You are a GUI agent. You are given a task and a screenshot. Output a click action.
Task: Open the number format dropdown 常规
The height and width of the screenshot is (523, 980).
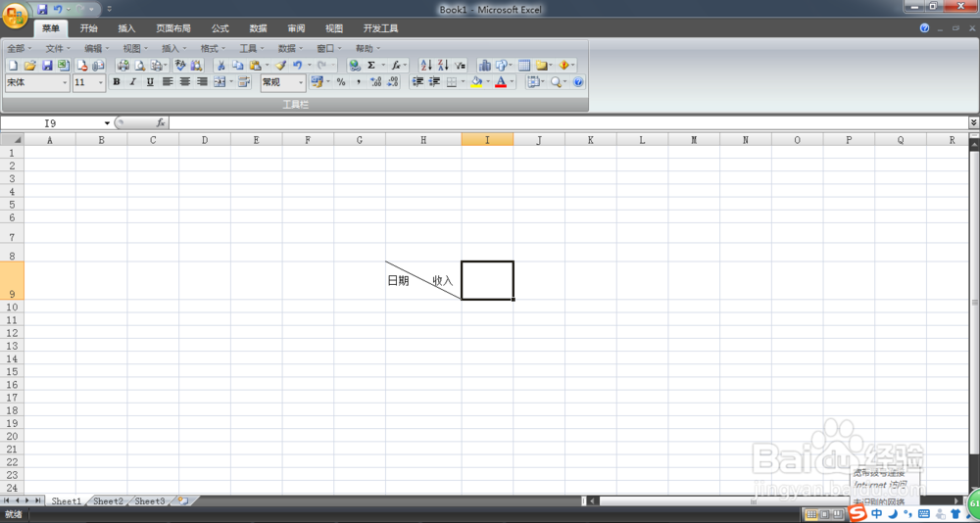coord(301,82)
